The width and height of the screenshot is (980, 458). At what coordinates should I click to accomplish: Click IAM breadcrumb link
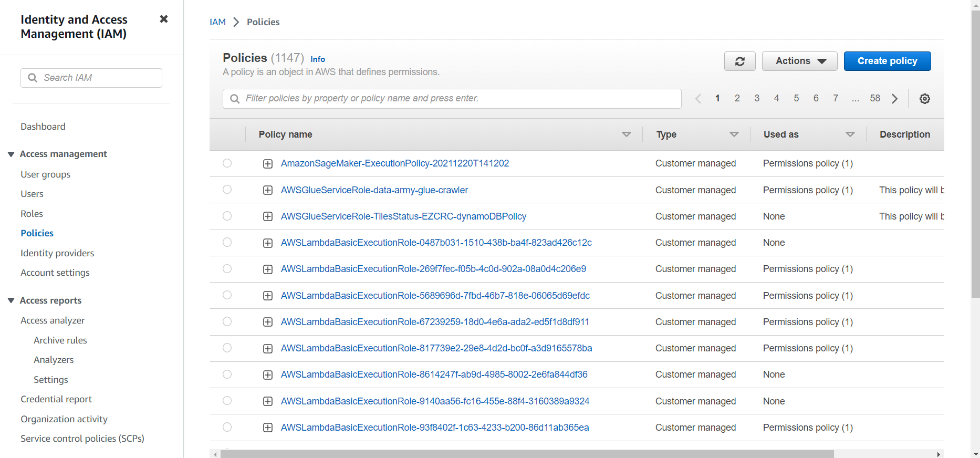pyautogui.click(x=217, y=22)
